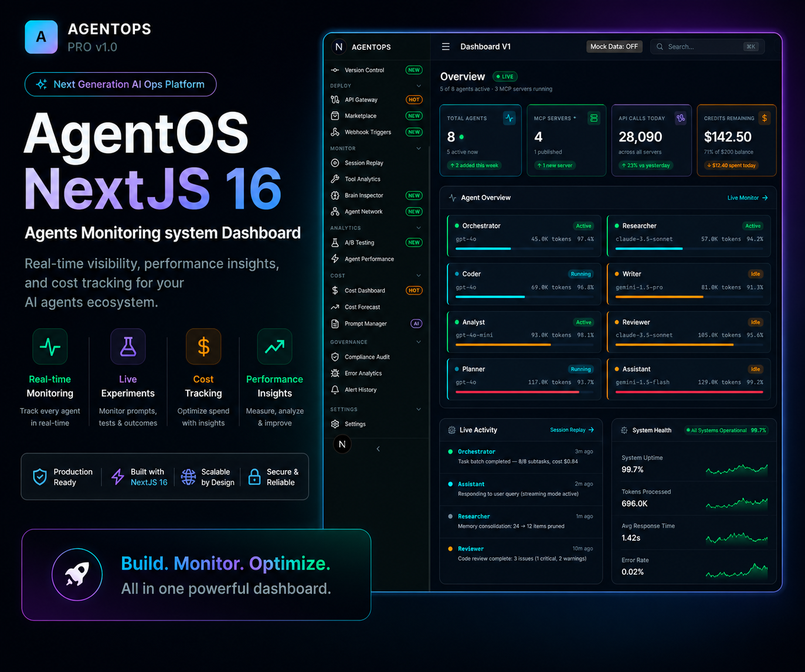Click the Error Analytics bug icon

[335, 373]
